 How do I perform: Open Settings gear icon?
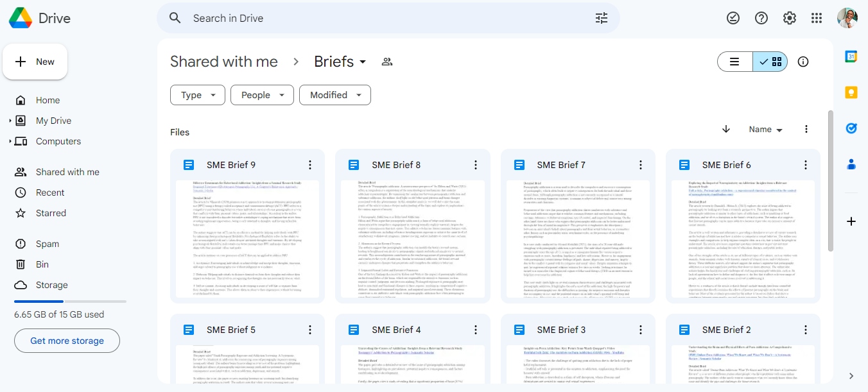pos(790,18)
